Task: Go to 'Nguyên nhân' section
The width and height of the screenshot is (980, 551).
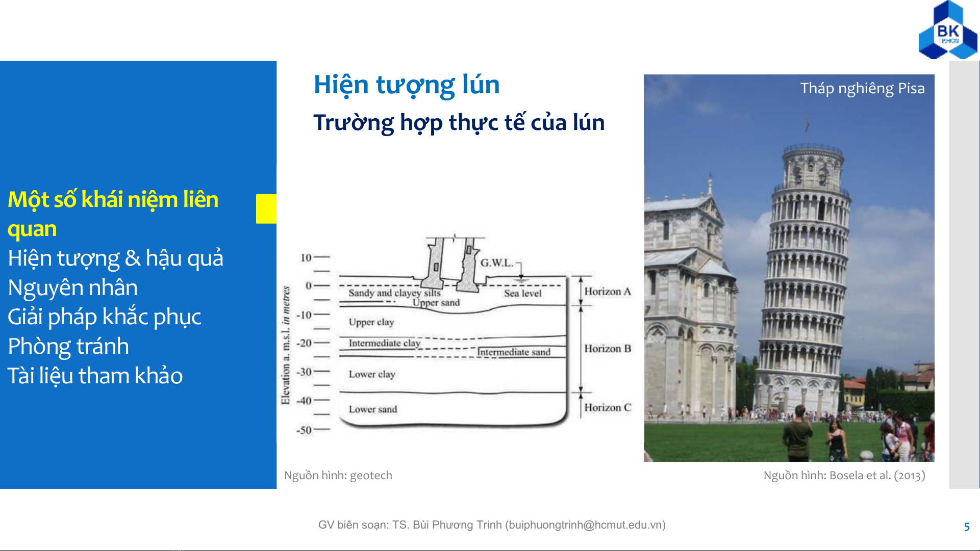Action: (x=72, y=287)
